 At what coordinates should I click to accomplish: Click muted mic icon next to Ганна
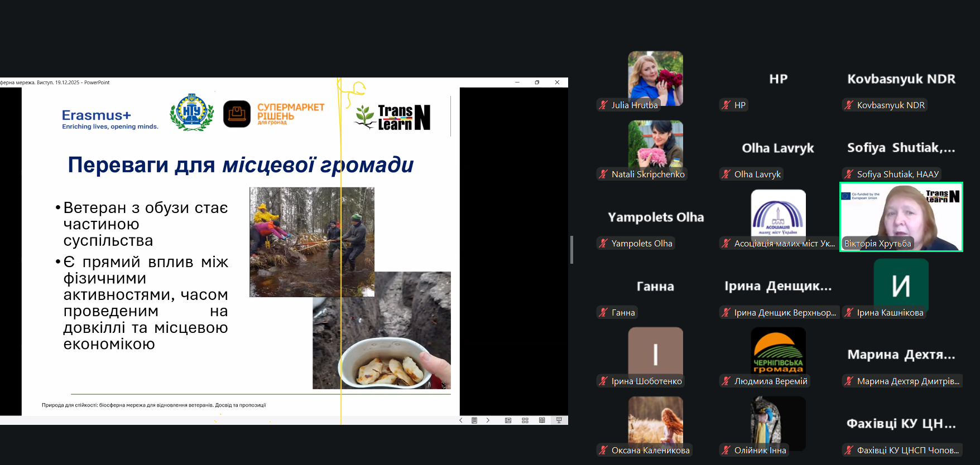pos(603,312)
